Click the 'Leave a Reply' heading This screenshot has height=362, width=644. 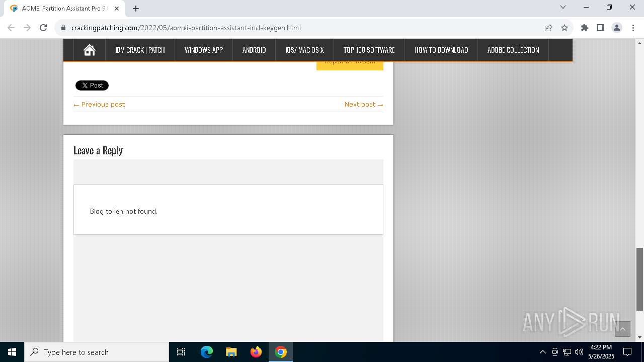(x=98, y=150)
